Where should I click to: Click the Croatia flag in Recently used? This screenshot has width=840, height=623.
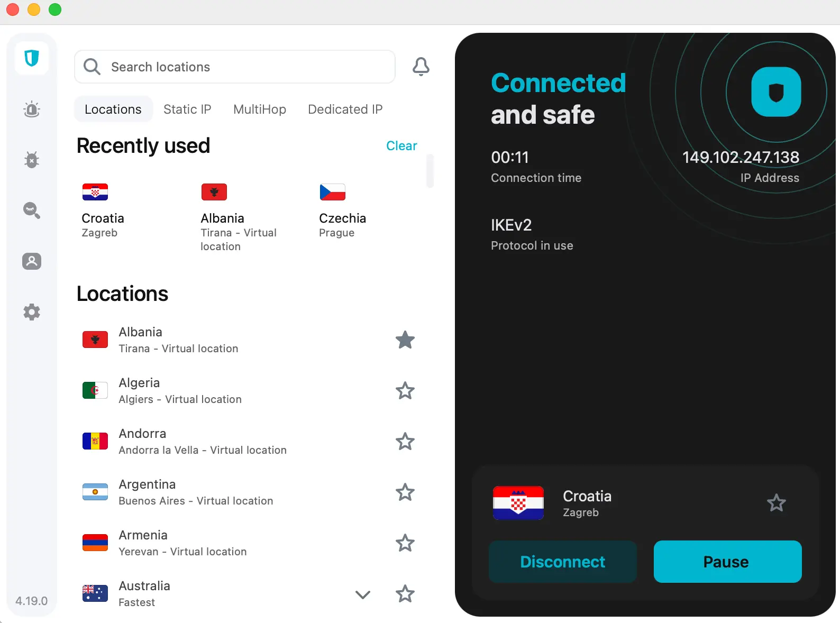pyautogui.click(x=95, y=192)
